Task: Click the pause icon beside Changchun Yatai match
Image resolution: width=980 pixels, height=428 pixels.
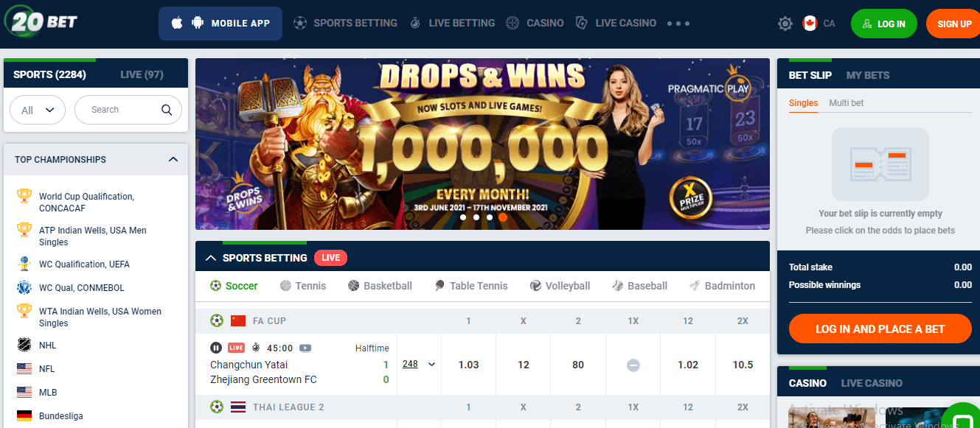Action: tap(216, 348)
